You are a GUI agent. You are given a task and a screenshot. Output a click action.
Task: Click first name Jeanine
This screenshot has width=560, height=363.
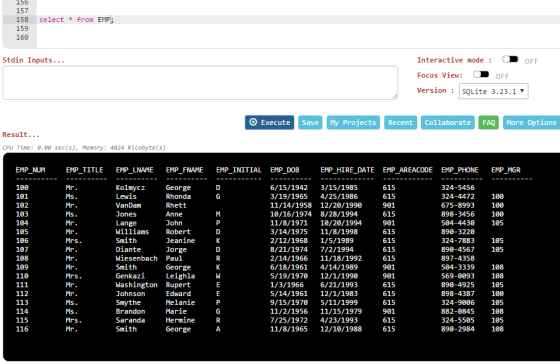coord(180,241)
